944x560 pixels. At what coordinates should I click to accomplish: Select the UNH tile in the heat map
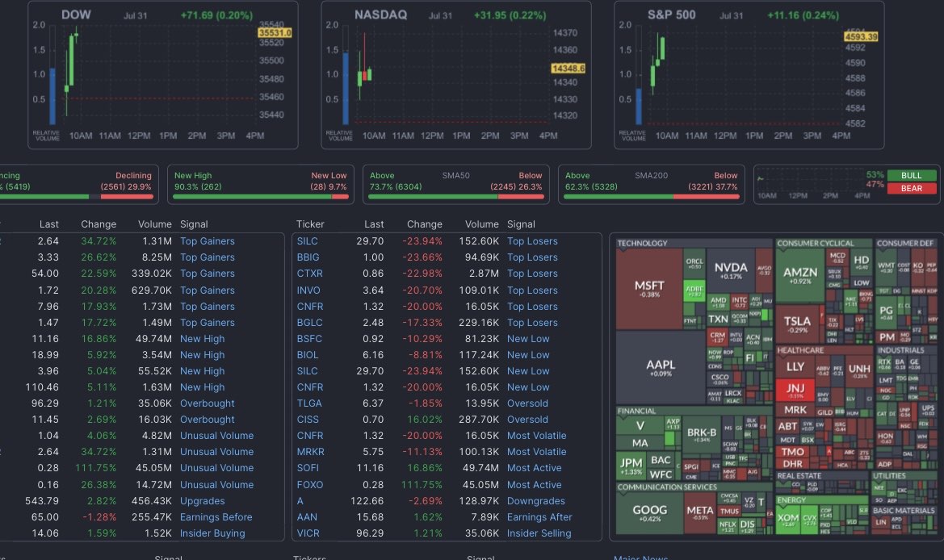click(x=859, y=371)
